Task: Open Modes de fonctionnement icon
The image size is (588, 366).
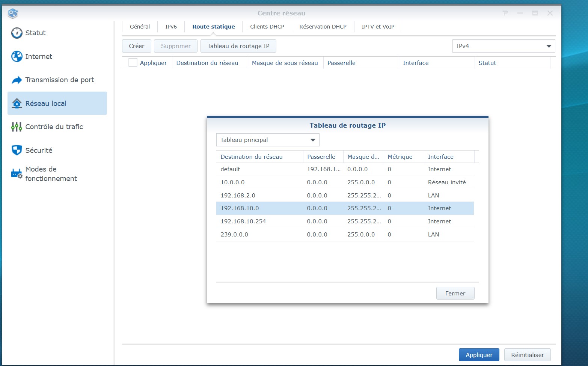Action: [x=17, y=173]
